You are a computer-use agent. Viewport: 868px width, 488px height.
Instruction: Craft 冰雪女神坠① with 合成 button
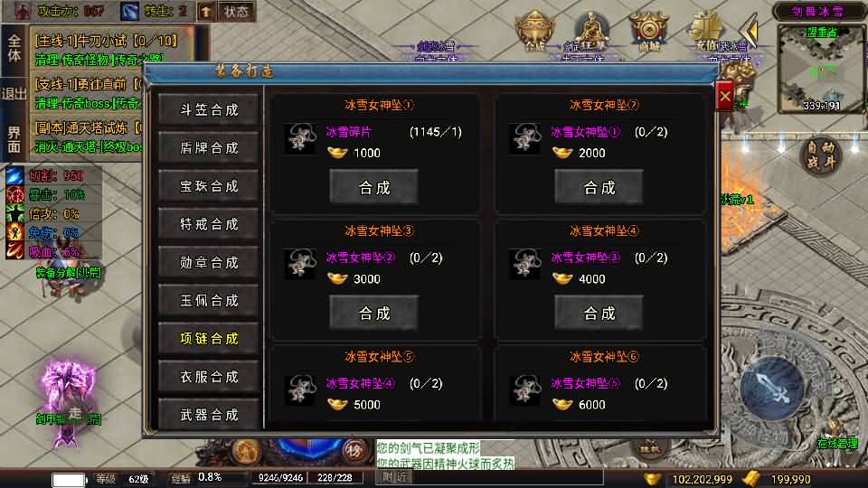pyautogui.click(x=374, y=187)
